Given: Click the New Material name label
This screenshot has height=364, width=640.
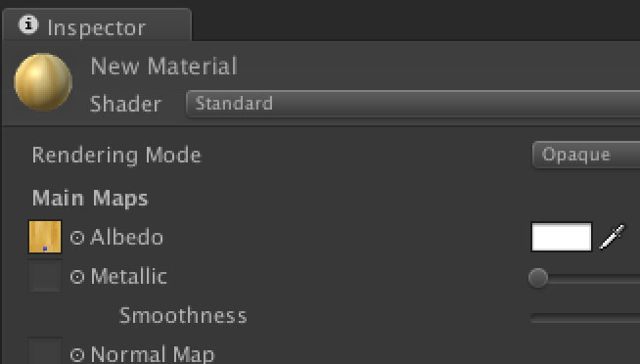Looking at the screenshot, I should [163, 67].
